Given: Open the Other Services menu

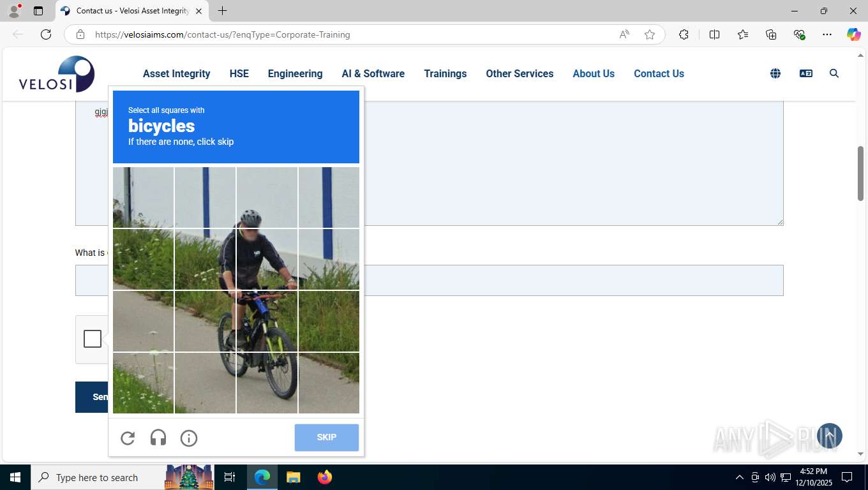Looking at the screenshot, I should coord(520,73).
